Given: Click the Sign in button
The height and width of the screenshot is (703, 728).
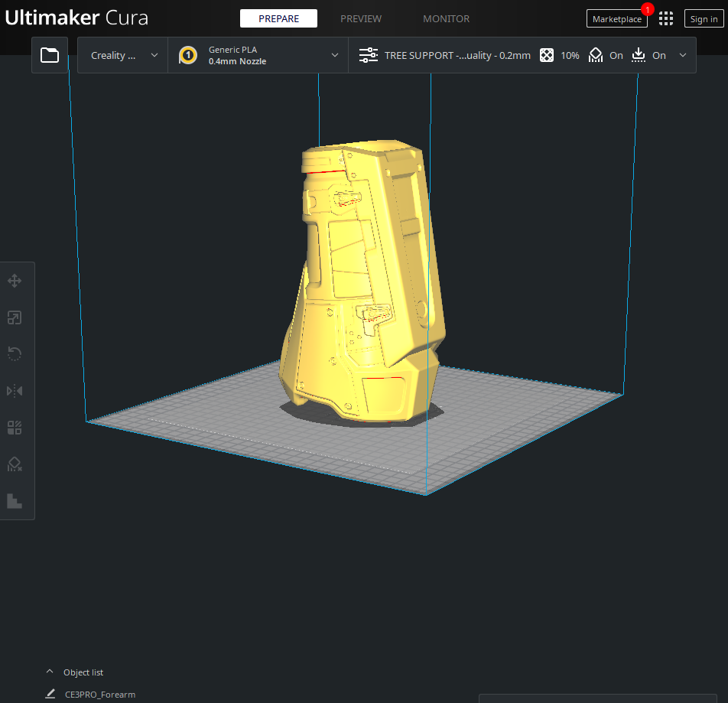Looking at the screenshot, I should pos(704,18).
